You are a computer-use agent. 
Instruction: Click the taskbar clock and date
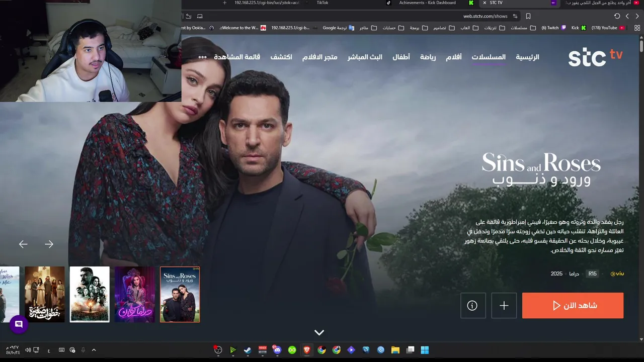13,350
